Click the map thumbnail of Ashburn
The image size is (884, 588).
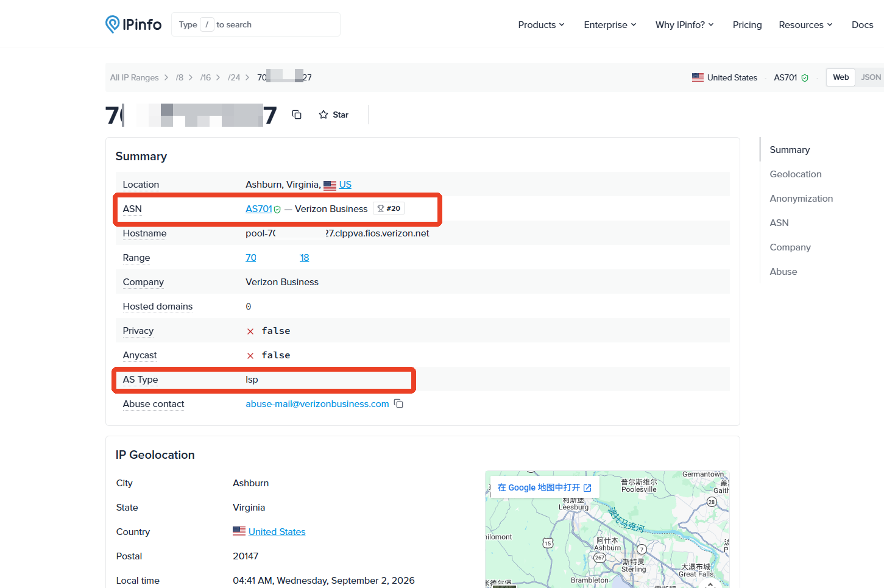click(607, 529)
